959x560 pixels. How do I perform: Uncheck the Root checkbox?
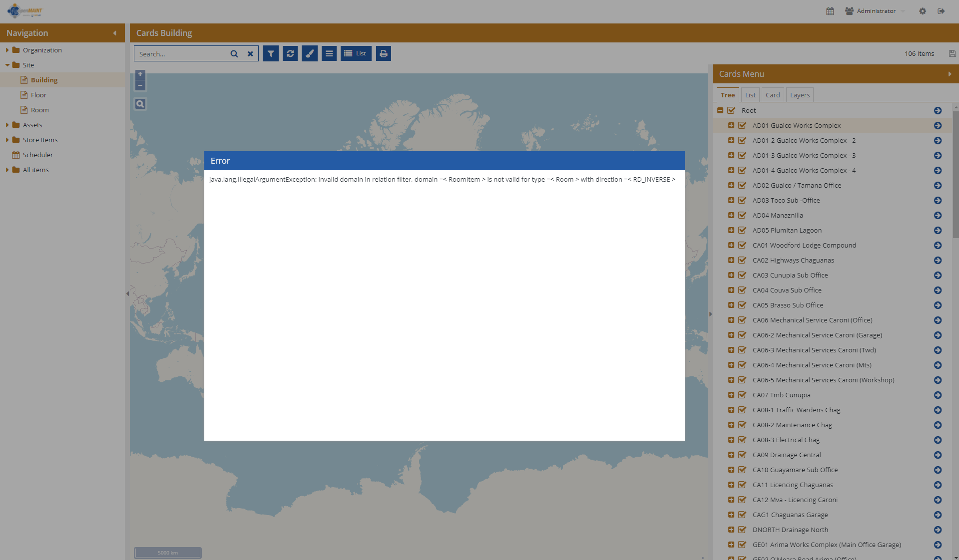click(x=731, y=110)
